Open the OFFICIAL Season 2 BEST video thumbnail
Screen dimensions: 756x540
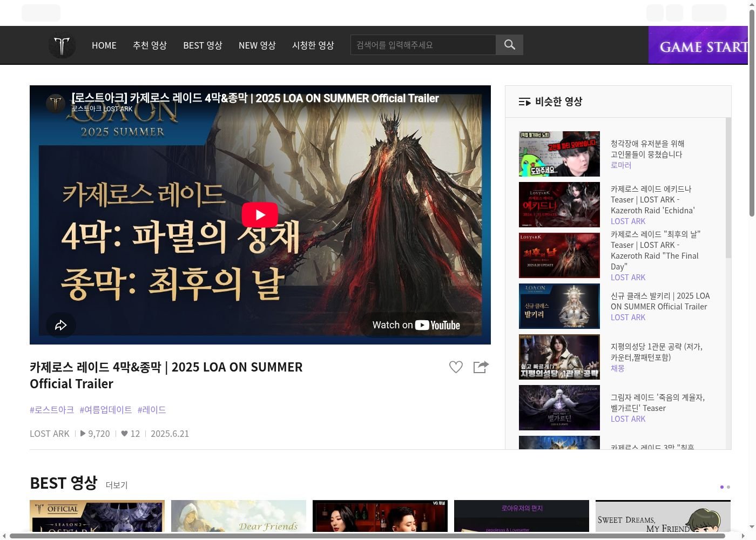click(x=97, y=516)
